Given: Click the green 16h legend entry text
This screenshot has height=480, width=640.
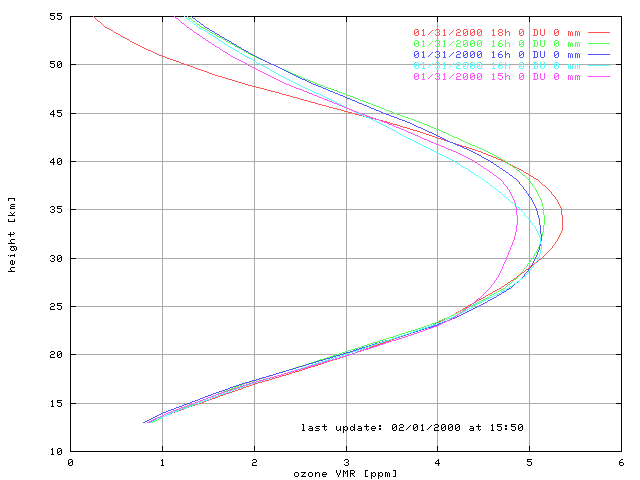Looking at the screenshot, I should (497, 43).
